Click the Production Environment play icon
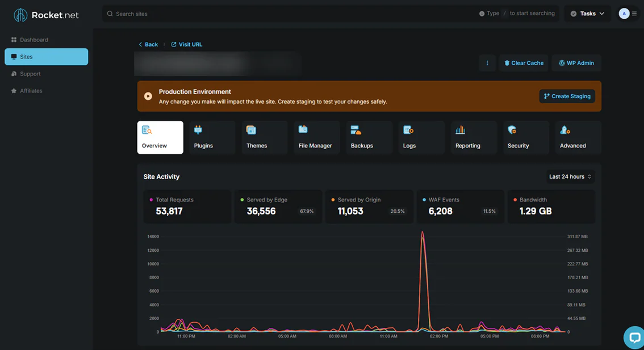644x350 pixels. coord(148,96)
